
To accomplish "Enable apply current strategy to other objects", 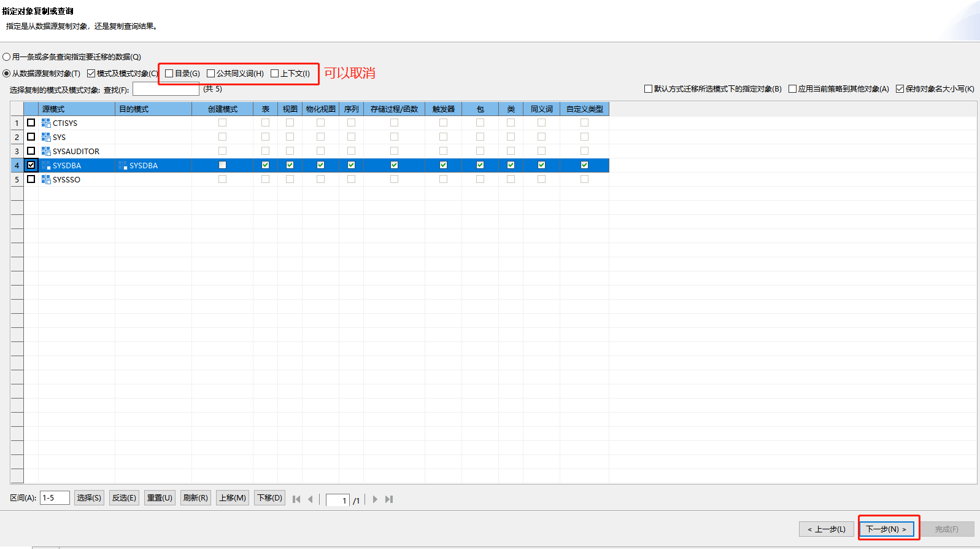I will (792, 88).
